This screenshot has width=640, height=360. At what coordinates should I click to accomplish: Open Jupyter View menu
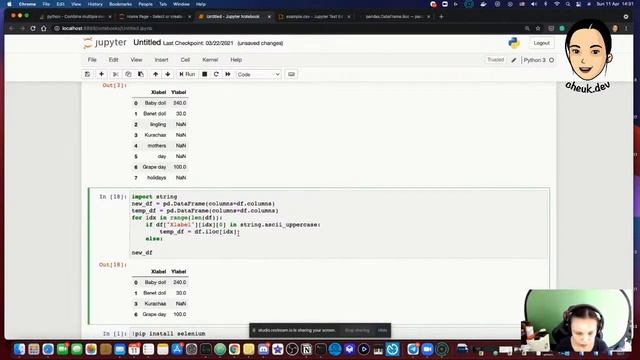pyautogui.click(x=136, y=60)
